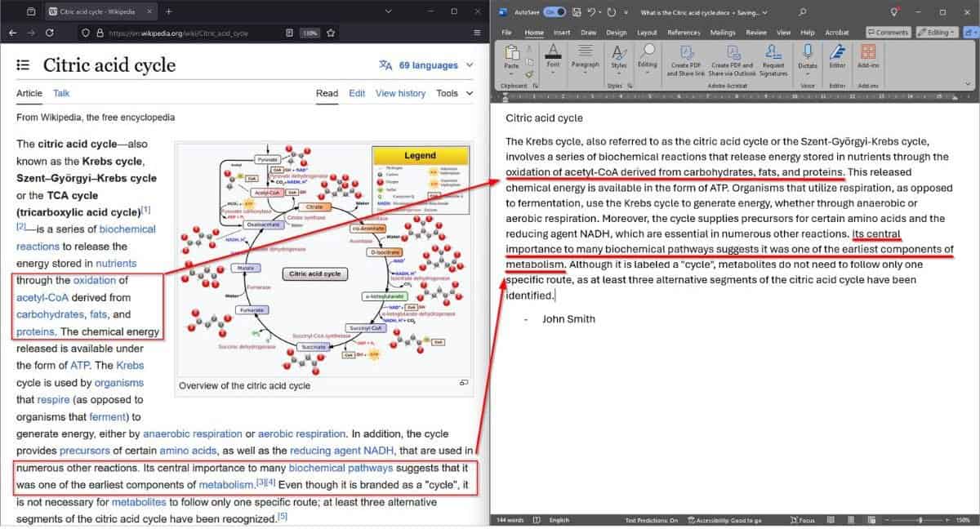980x529 pixels.
Task: Click the citric acid cycle diagram thumbnail
Action: pos(325,260)
